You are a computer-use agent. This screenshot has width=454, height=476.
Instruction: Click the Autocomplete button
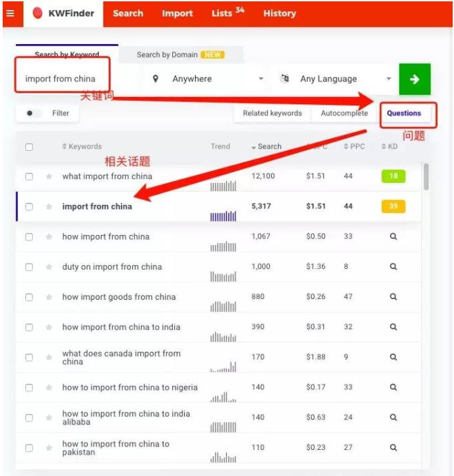tap(344, 113)
